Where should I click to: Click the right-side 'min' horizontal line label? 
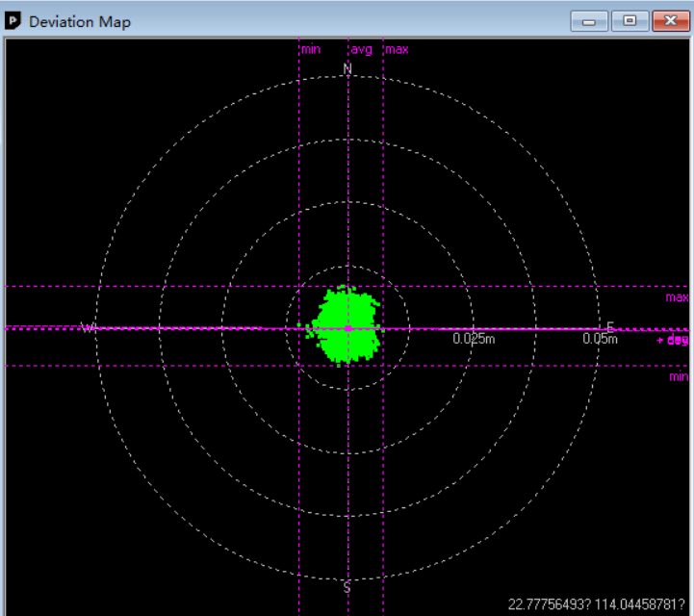coord(679,376)
